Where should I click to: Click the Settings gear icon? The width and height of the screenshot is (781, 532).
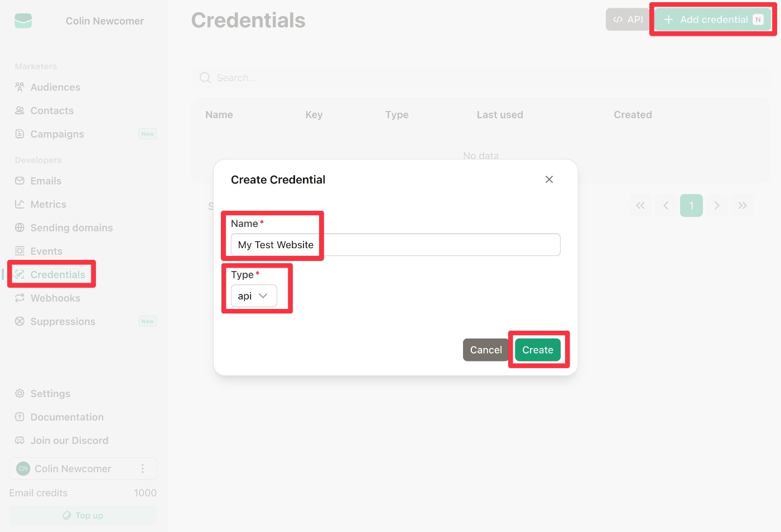point(20,394)
